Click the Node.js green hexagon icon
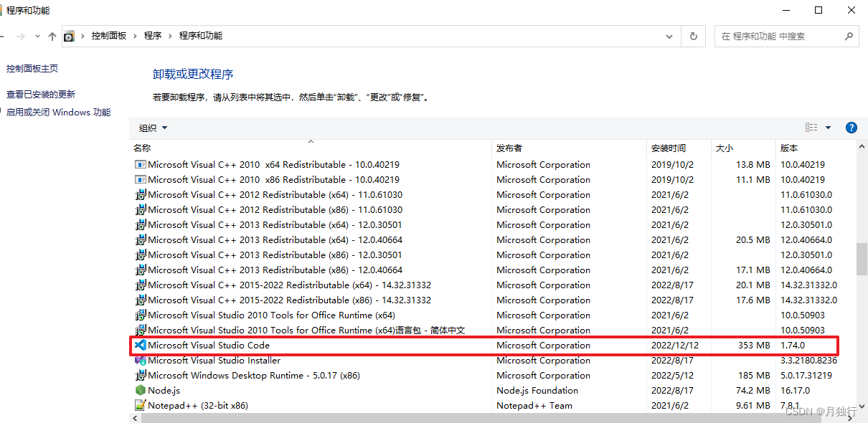Viewport: 868px width, 423px height. (x=140, y=390)
